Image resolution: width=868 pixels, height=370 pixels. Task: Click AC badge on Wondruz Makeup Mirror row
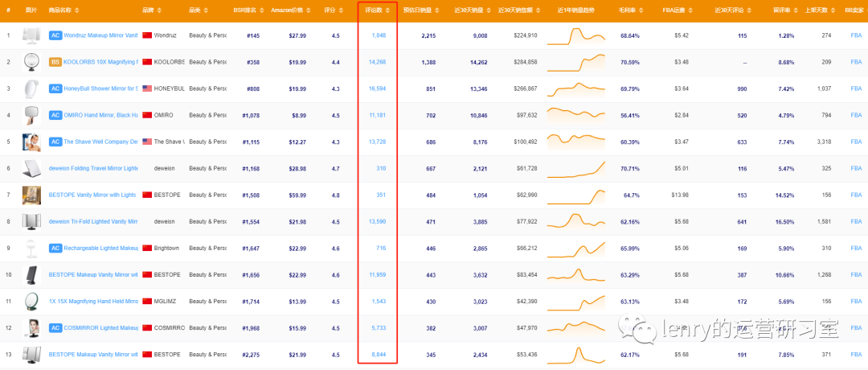(55, 35)
